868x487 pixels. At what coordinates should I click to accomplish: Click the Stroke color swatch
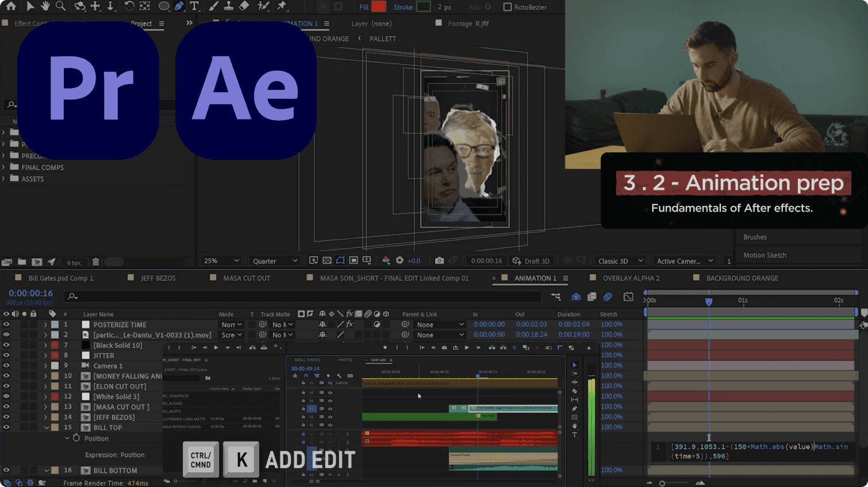coord(423,7)
